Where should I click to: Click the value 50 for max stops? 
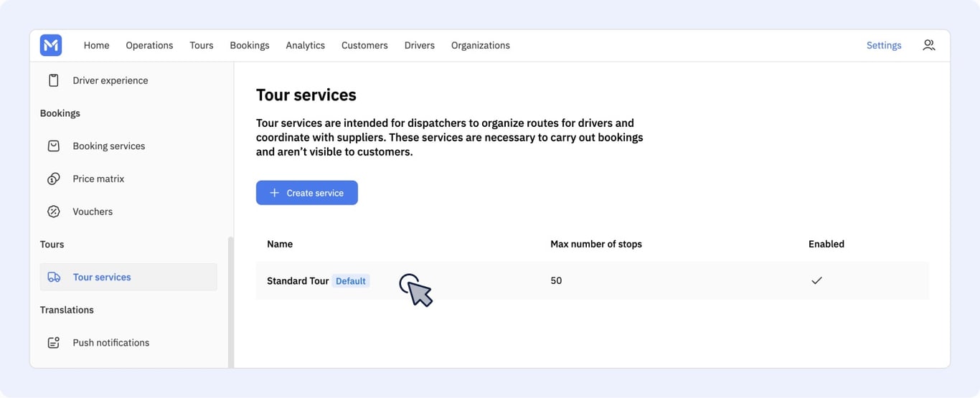tap(556, 280)
